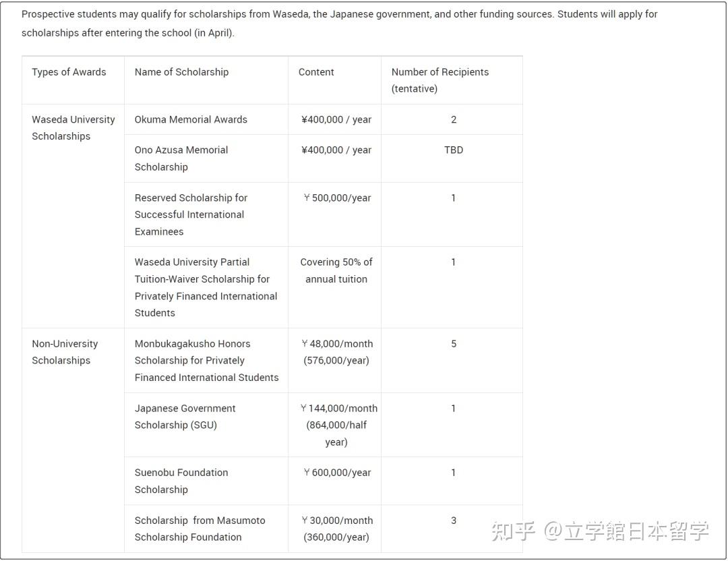728x561 pixels.
Task: Click the "TBD" recipients value
Action: [x=453, y=150]
